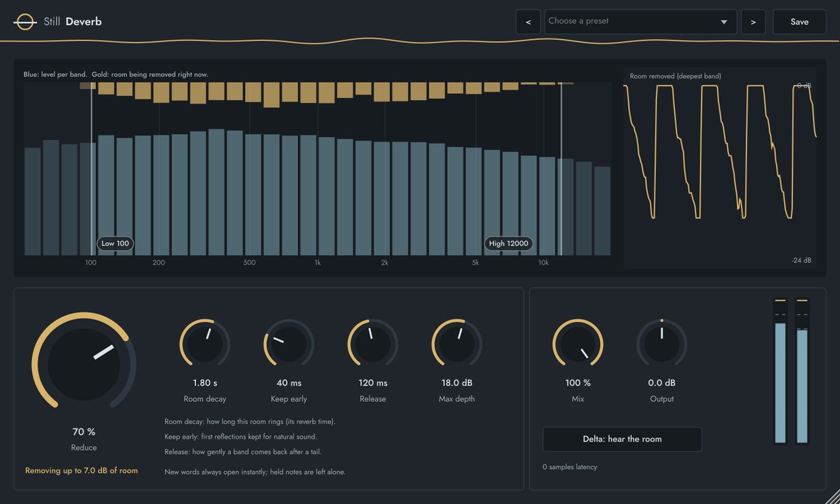
Task: Click the 500 frequency axis label
Action: (x=249, y=262)
